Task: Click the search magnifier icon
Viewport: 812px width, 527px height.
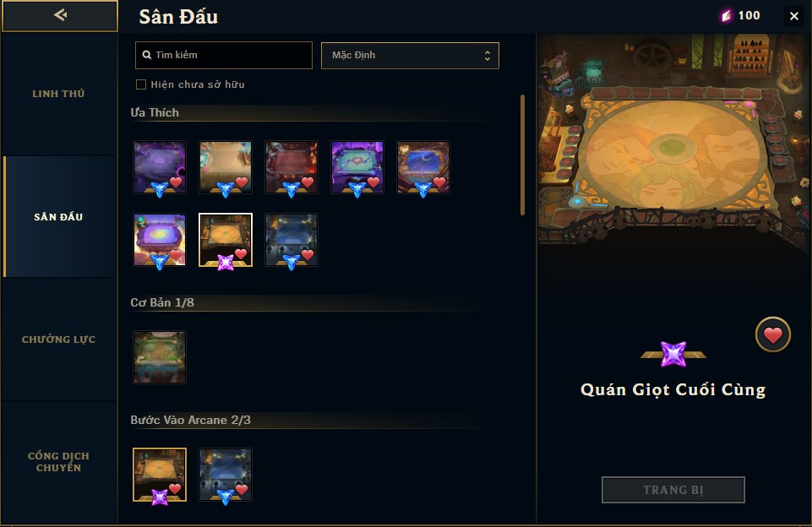Action: click(146, 55)
